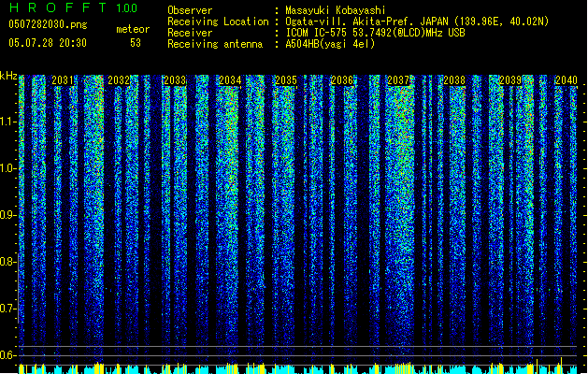Click the HROFFT 1.0.0 title text
Screen dimensions: 588x374
point(73,7)
